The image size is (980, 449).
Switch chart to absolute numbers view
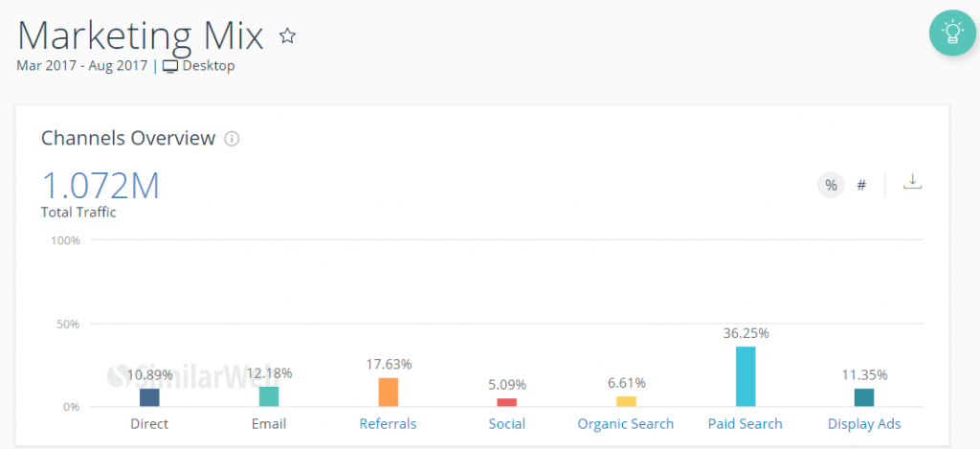click(861, 186)
